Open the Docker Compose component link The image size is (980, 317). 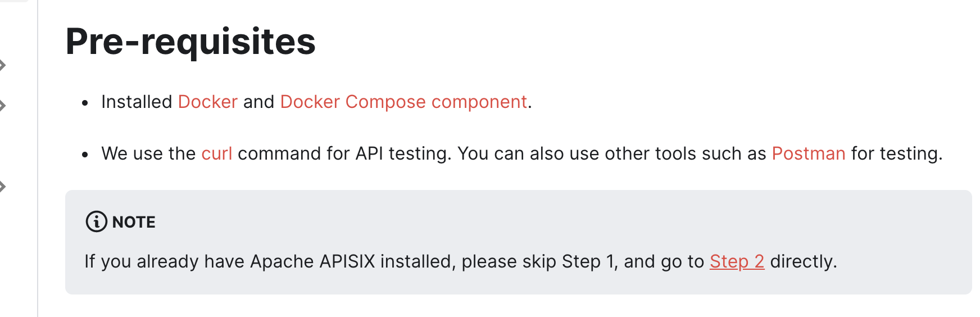tap(403, 102)
